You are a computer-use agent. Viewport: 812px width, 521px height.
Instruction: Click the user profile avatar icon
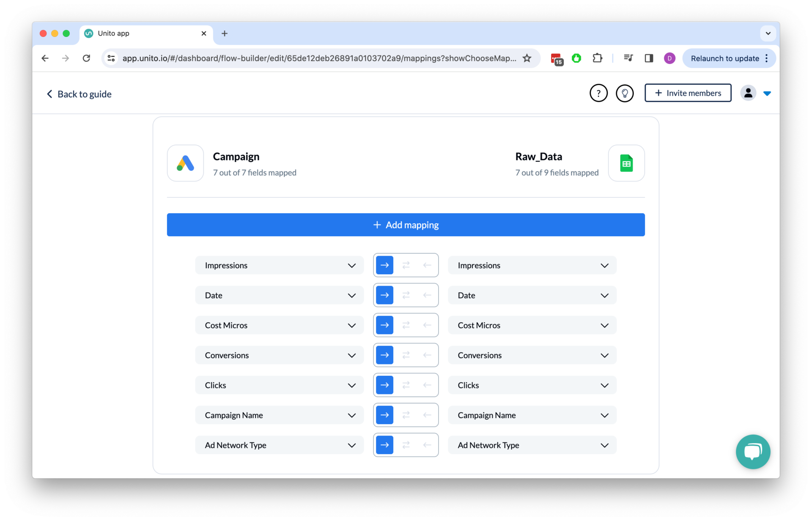pos(748,93)
